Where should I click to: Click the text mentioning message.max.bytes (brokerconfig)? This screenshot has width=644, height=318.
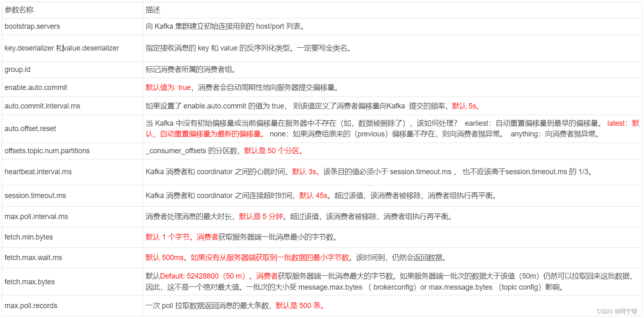357,287
